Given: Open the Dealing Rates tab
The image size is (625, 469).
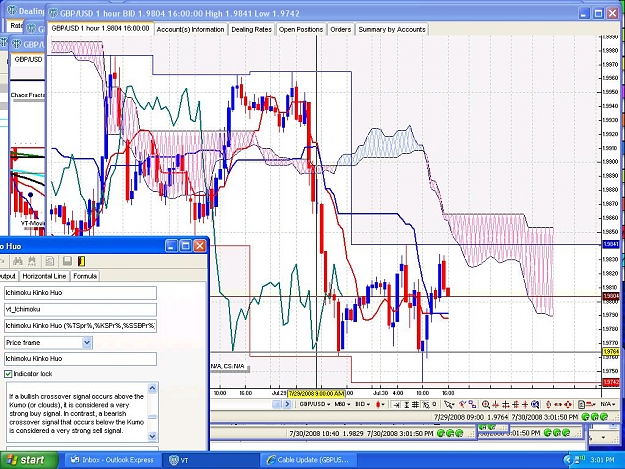Looking at the screenshot, I should point(252,29).
